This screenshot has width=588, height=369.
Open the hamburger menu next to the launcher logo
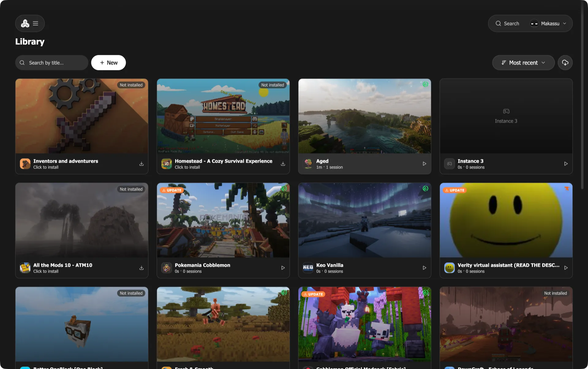36,24
